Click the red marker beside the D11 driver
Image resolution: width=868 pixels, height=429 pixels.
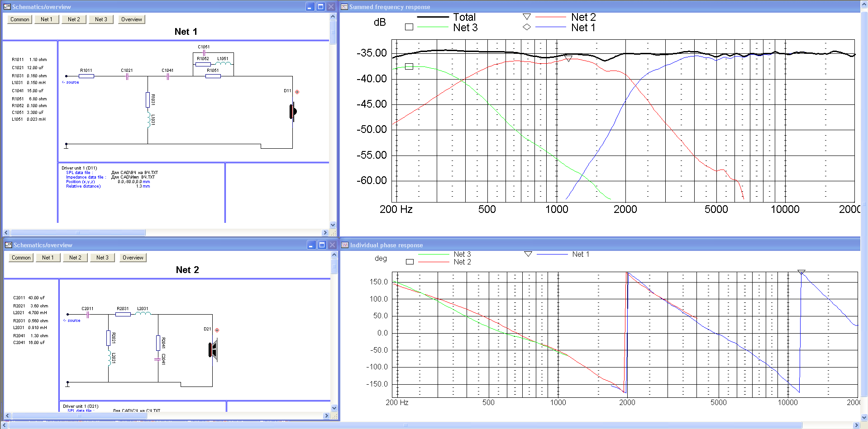[297, 92]
